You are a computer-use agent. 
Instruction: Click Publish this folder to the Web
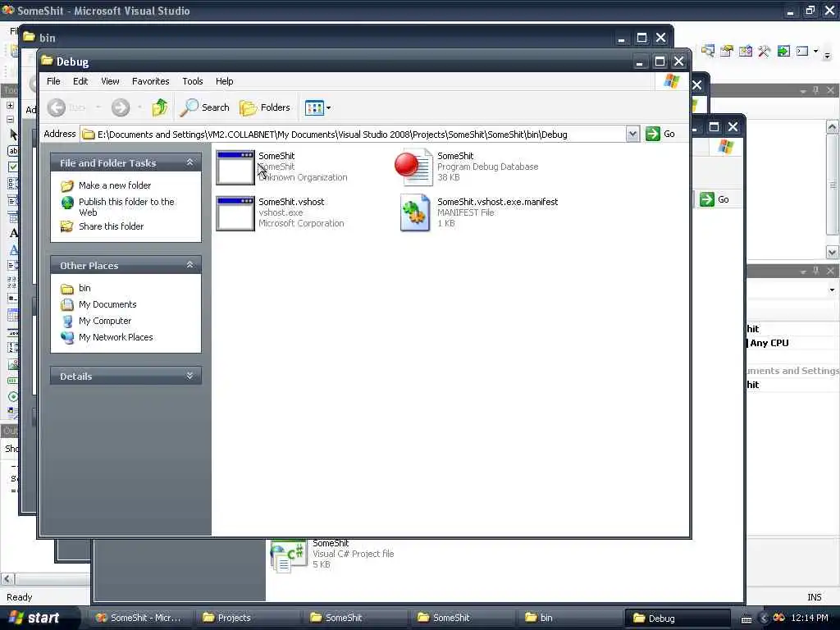pos(126,207)
